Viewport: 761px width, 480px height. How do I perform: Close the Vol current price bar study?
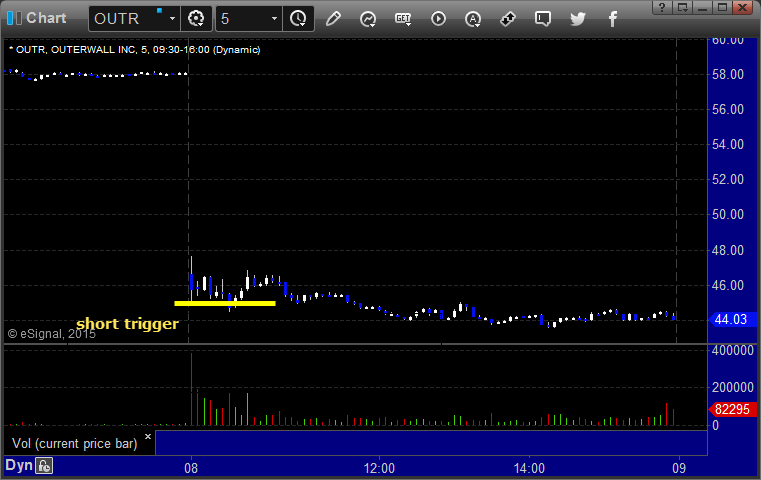[148, 436]
